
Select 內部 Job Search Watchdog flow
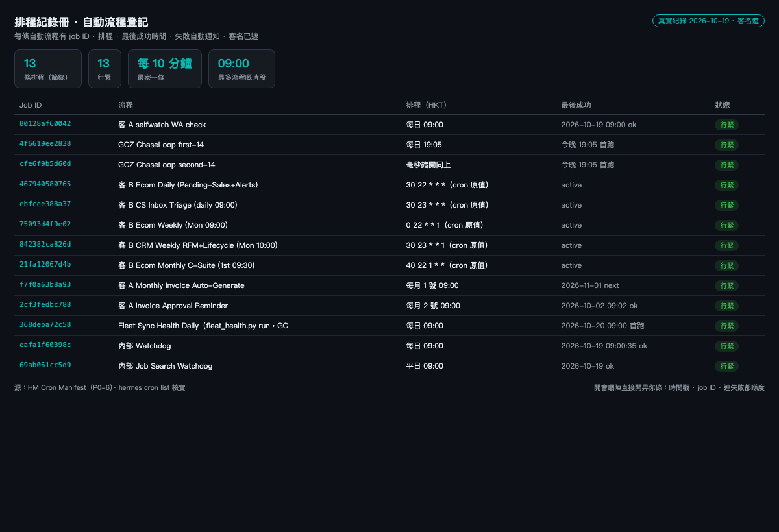[166, 366]
